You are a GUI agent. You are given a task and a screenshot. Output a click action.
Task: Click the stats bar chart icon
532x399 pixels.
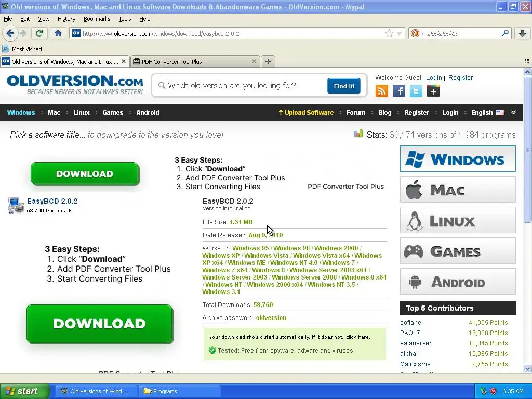(x=358, y=134)
